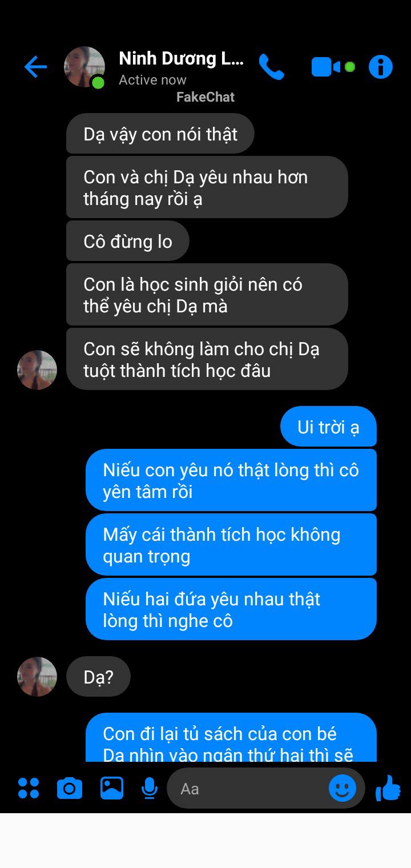Open the four-dots more apps menu
This screenshot has height=868, width=411.
(x=29, y=788)
